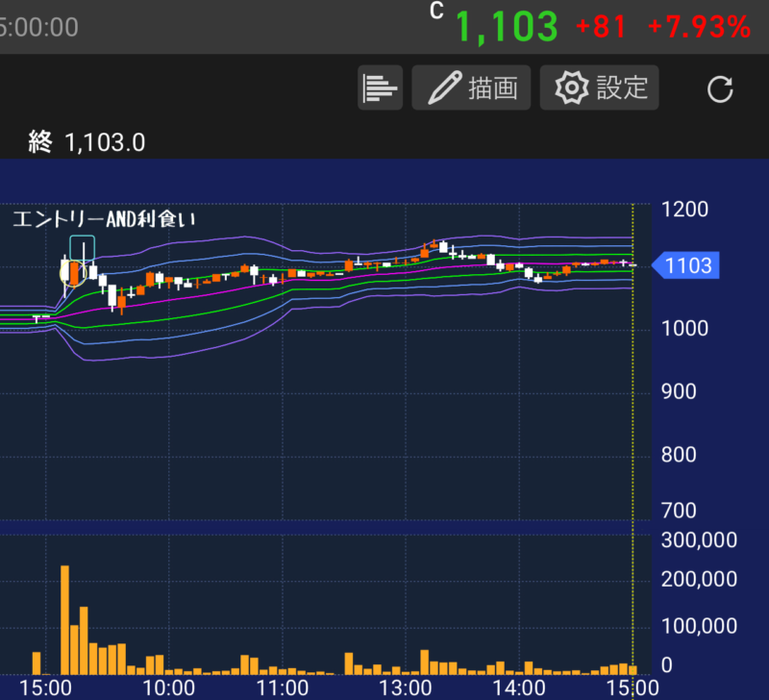Click the 1000 price axis label
Screen dimensions: 769x700
pyautogui.click(x=684, y=328)
